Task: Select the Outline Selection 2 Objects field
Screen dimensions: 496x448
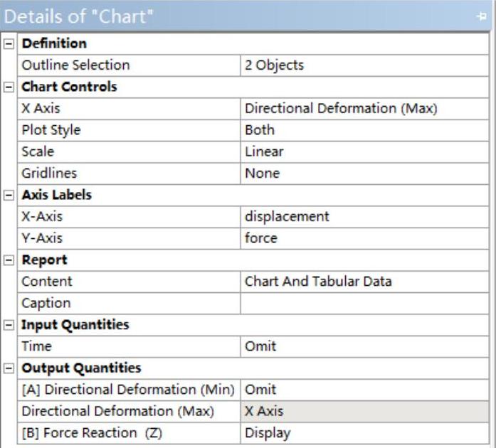Action: tap(366, 65)
